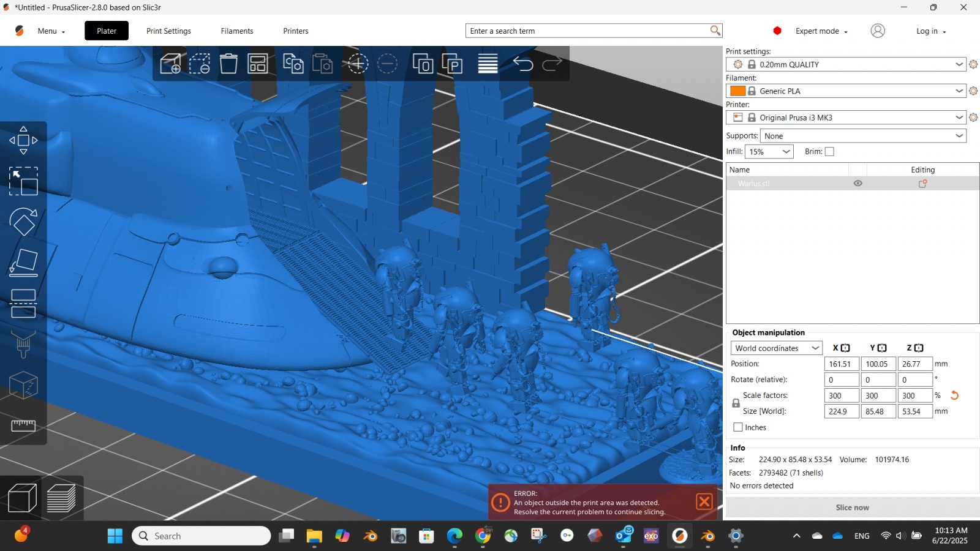The image size is (980, 551).
Task: Activate the Place on face tool
Action: click(x=23, y=263)
